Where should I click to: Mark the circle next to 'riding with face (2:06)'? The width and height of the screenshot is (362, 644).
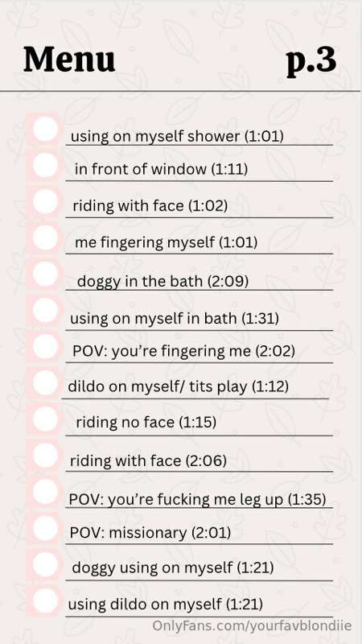(x=45, y=456)
